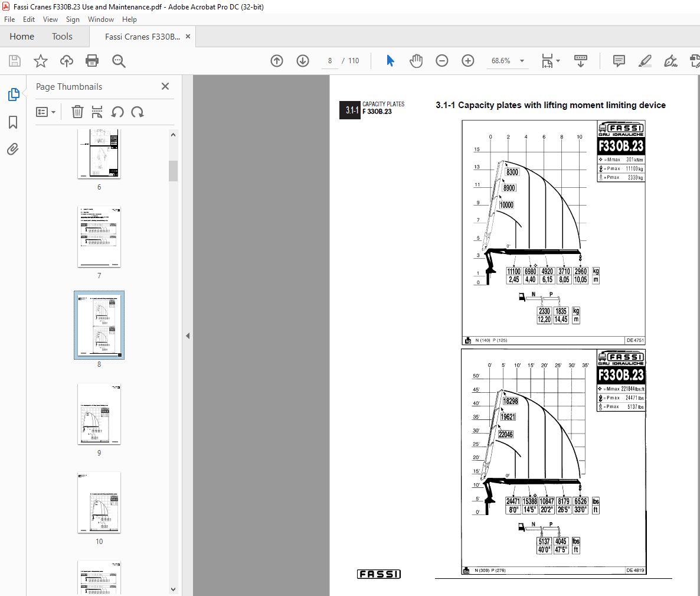Open the scrolling mode tool
Image resolution: width=700 pixels, height=596 pixels.
[580, 61]
